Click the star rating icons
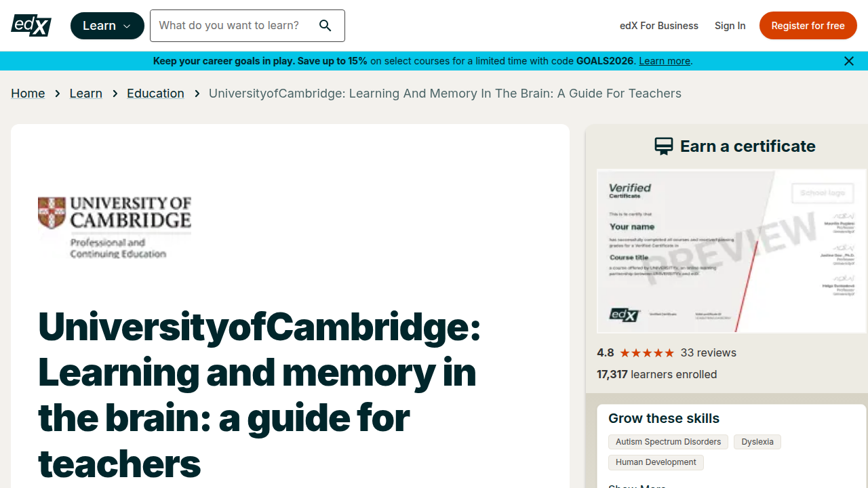Viewport: 868px width, 488px height. click(647, 353)
